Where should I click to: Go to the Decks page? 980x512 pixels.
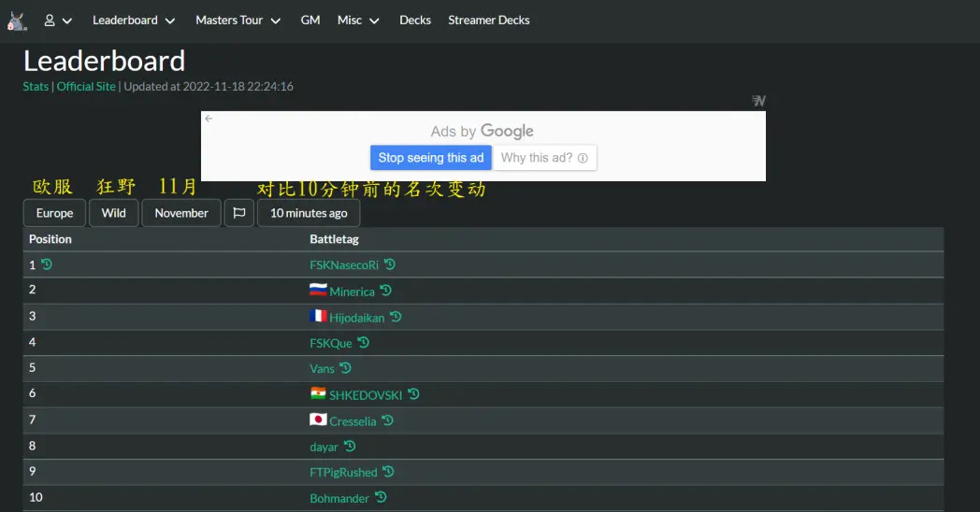pyautogui.click(x=415, y=21)
